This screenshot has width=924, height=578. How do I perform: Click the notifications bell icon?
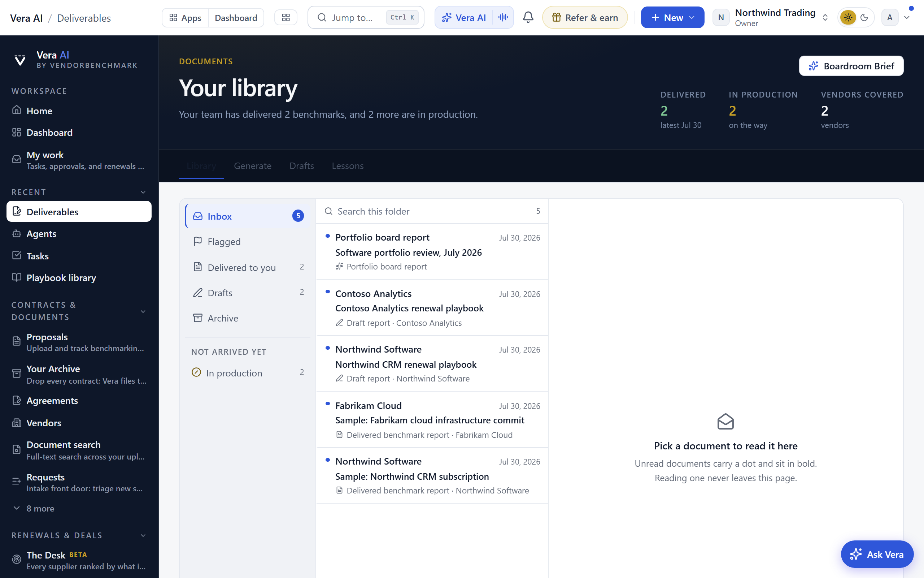tap(528, 17)
